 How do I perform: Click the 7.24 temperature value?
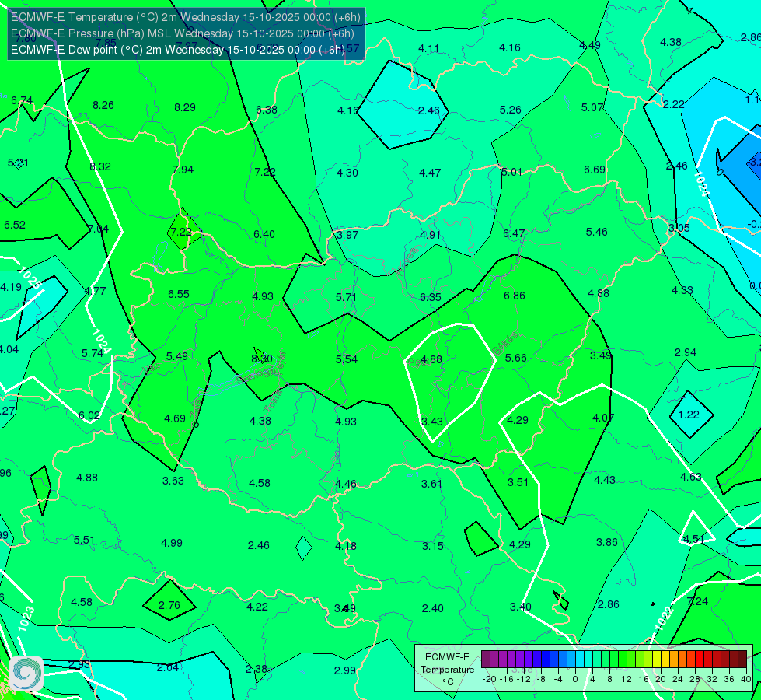698,601
